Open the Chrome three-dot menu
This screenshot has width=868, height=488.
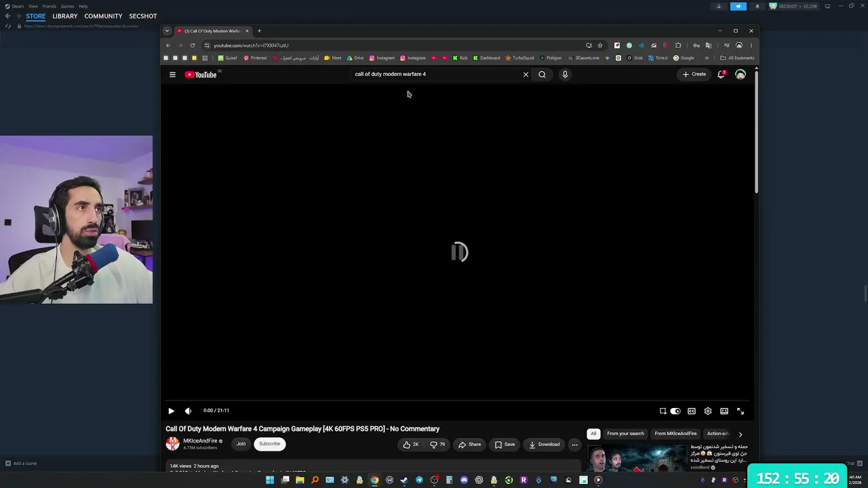[751, 45]
